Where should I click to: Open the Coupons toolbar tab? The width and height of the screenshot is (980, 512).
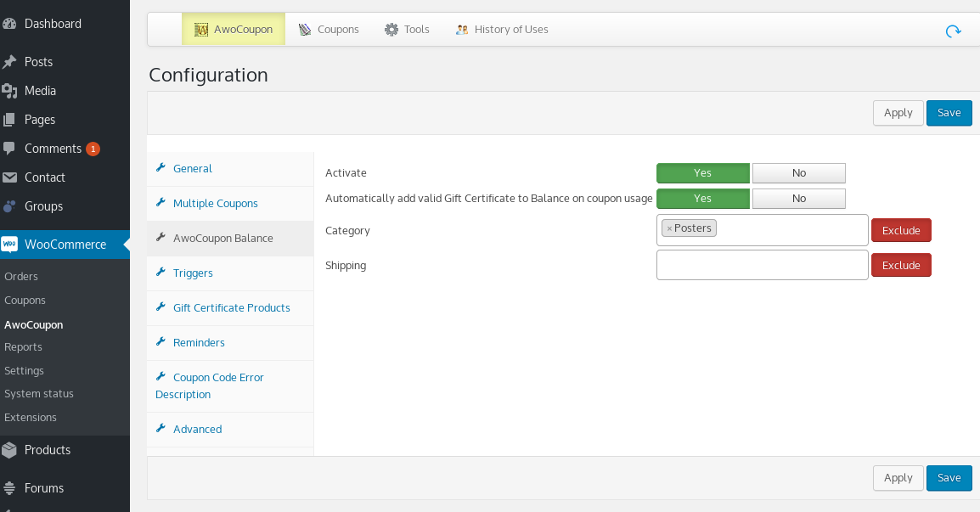tap(329, 30)
